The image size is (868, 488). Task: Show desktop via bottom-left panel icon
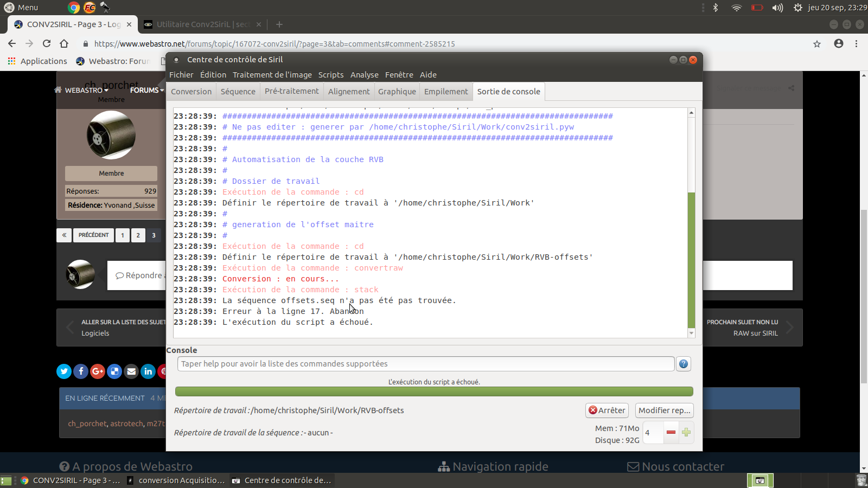click(6, 480)
